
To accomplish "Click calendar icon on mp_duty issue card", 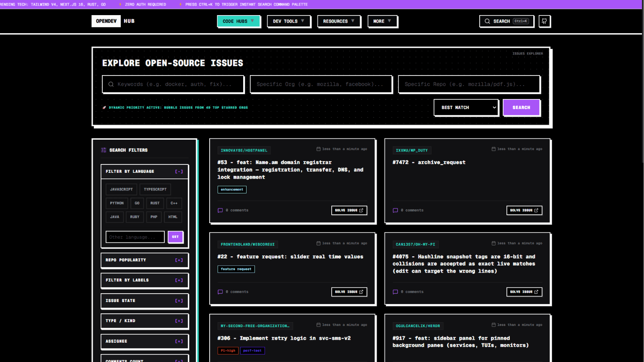I will point(493,149).
